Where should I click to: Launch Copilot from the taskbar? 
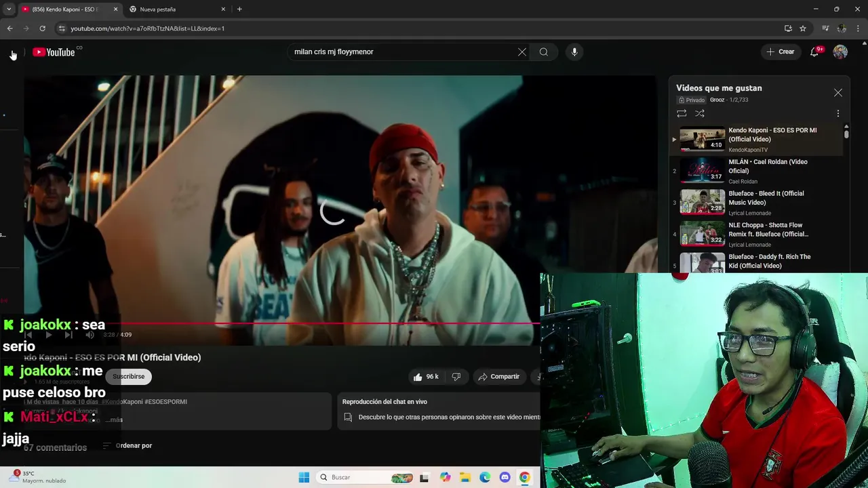pyautogui.click(x=445, y=477)
